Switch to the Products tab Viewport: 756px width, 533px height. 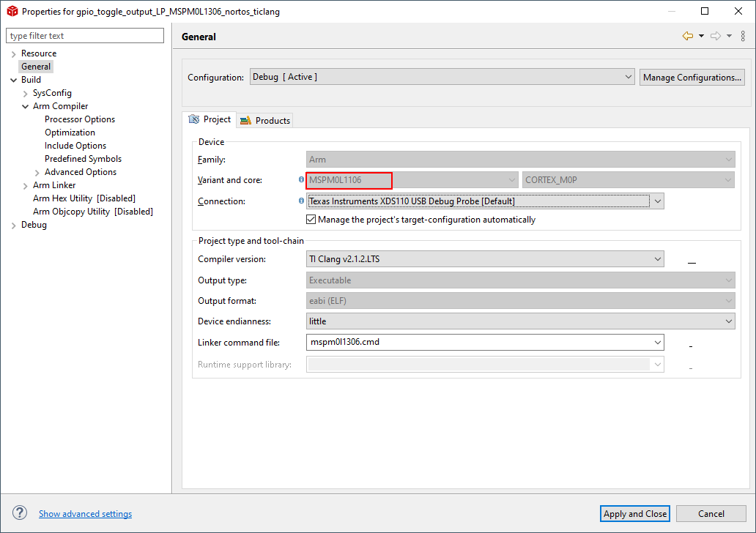pyautogui.click(x=265, y=120)
